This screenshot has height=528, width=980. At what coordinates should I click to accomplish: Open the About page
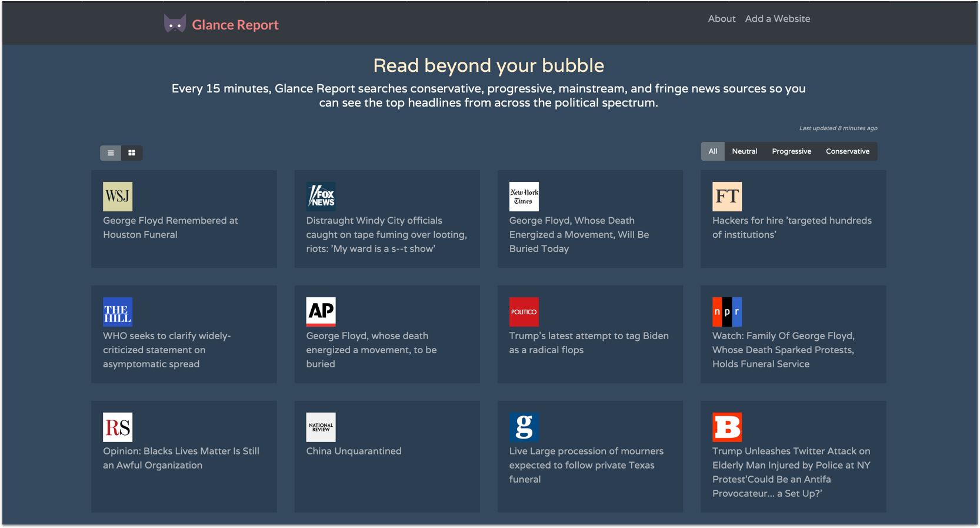pos(722,19)
